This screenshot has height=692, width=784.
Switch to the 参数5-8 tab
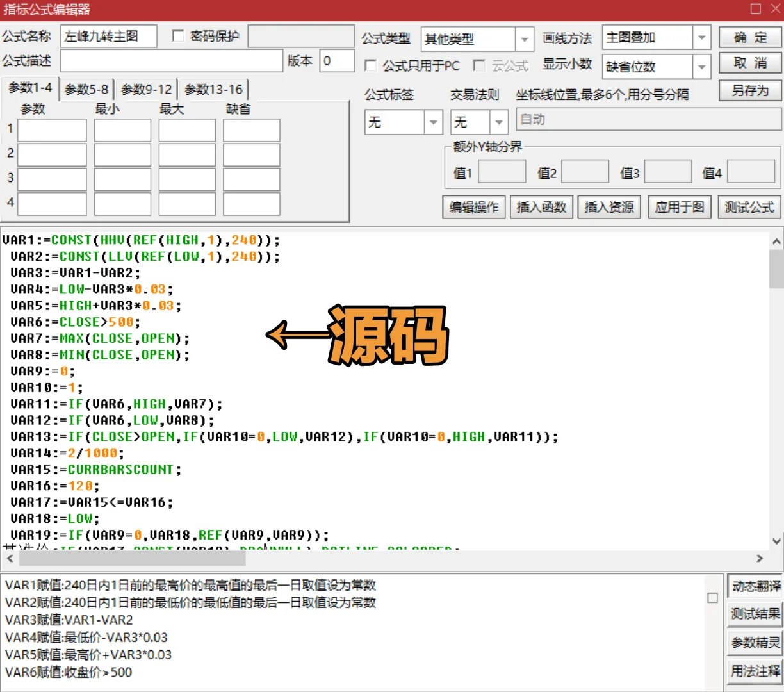[86, 89]
